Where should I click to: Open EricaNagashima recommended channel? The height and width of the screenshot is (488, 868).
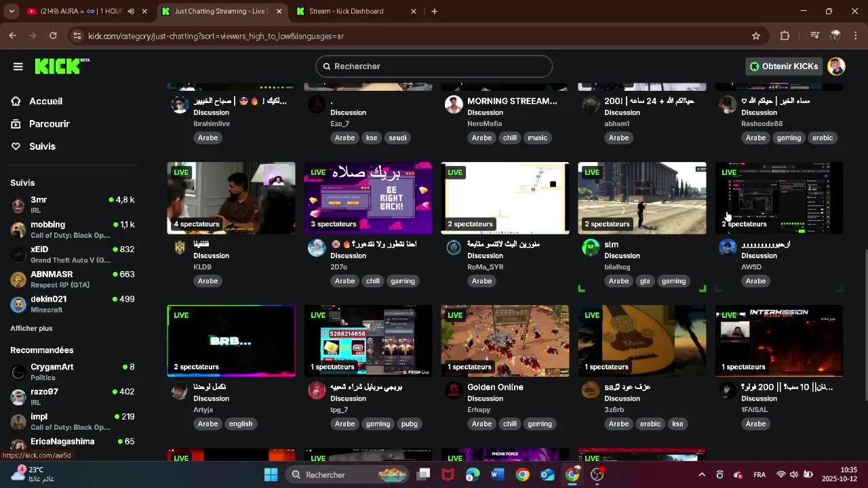73,444
